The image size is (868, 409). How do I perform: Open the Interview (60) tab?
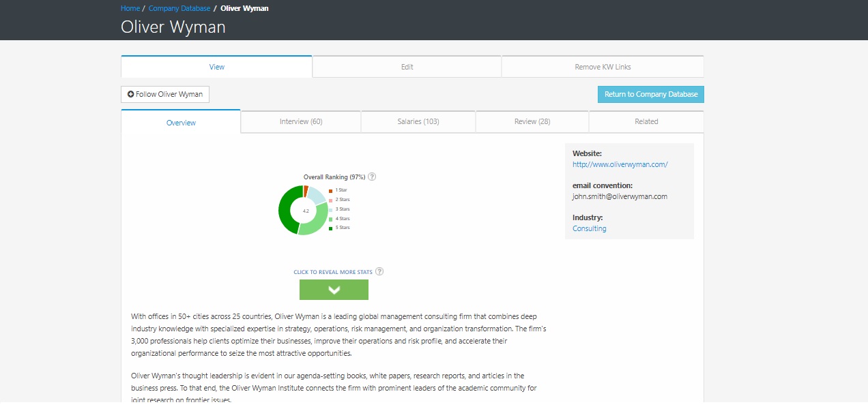(300, 121)
